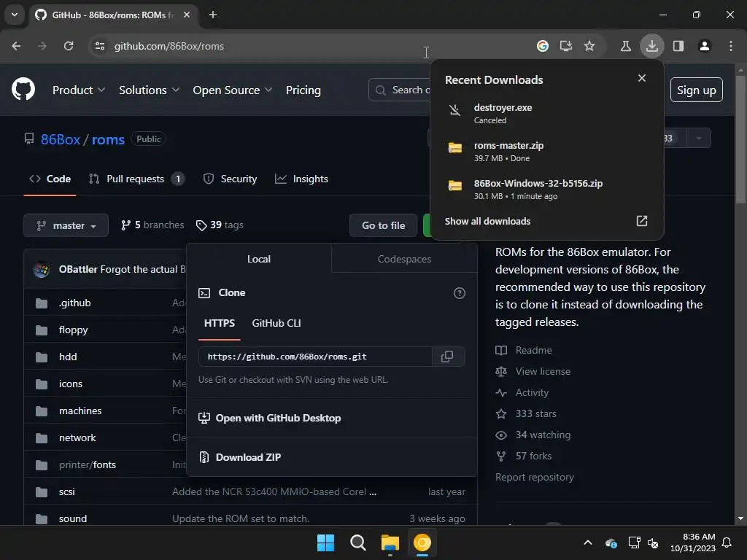Screen dimensions: 747x560
Task: Click the Go to file button
Action: (x=384, y=226)
